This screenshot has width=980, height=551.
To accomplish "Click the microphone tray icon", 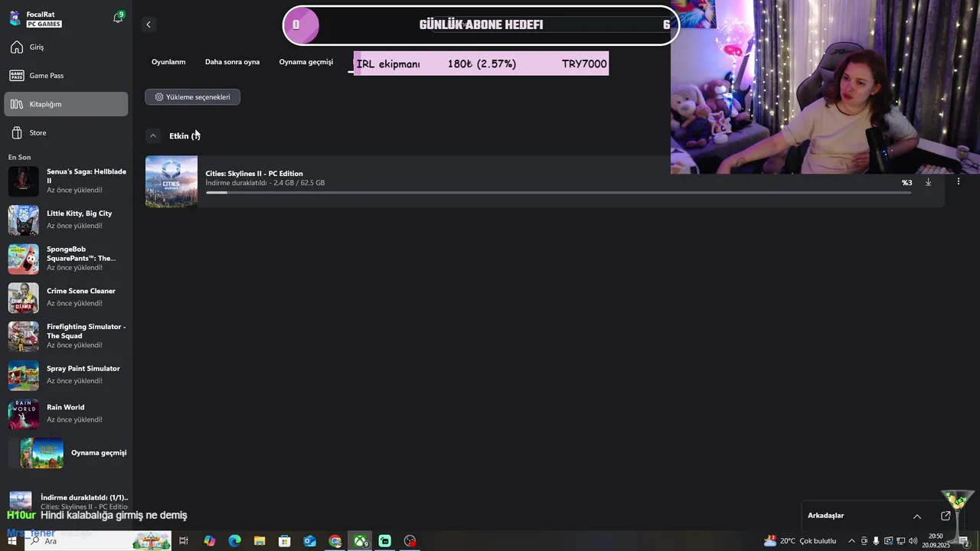I will pos(876,541).
